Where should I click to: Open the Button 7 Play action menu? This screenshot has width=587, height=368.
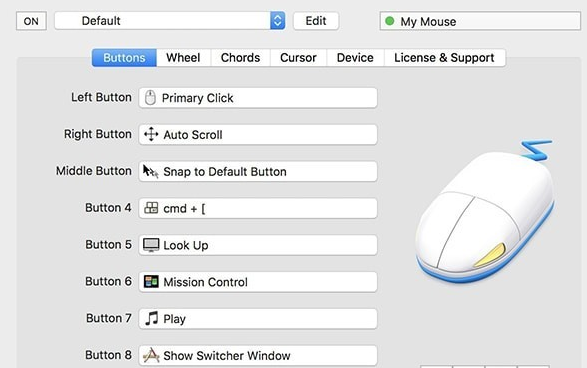(258, 318)
